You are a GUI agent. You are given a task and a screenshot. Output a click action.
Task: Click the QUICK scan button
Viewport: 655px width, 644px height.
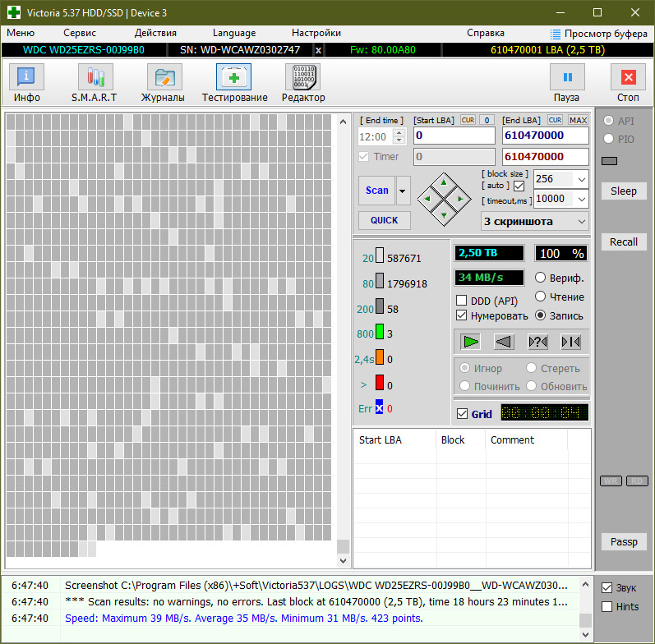[x=384, y=220]
